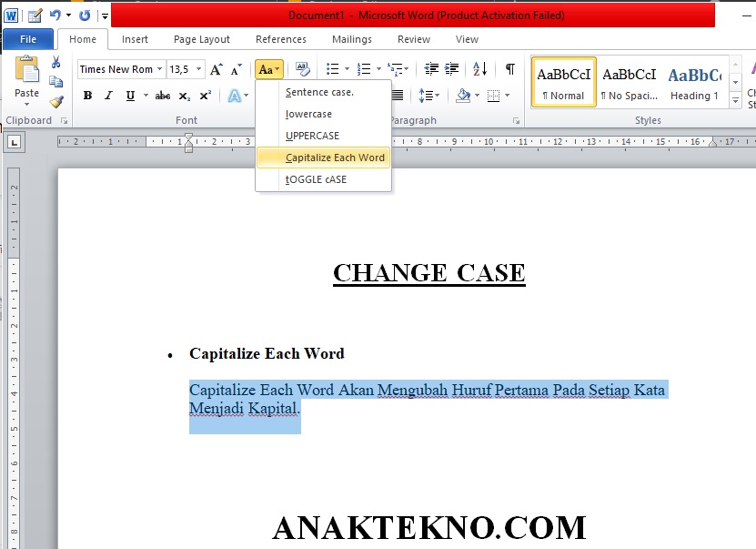Image resolution: width=756 pixels, height=549 pixels.
Task: Grow font size with large A icon
Action: coord(216,69)
